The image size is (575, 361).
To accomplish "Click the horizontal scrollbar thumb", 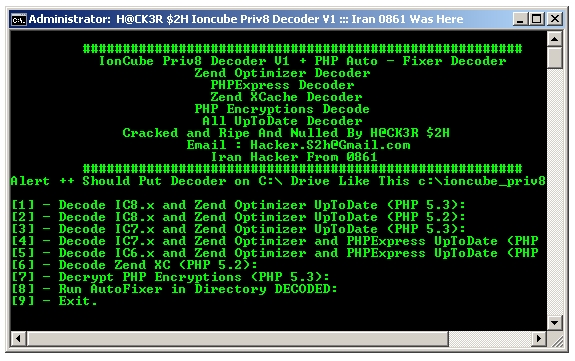I will pyautogui.click(x=238, y=339).
